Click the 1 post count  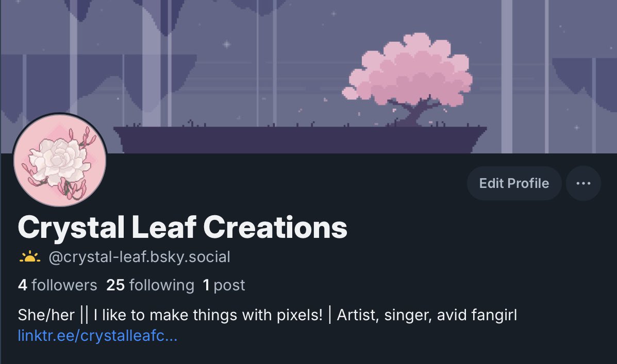224,285
